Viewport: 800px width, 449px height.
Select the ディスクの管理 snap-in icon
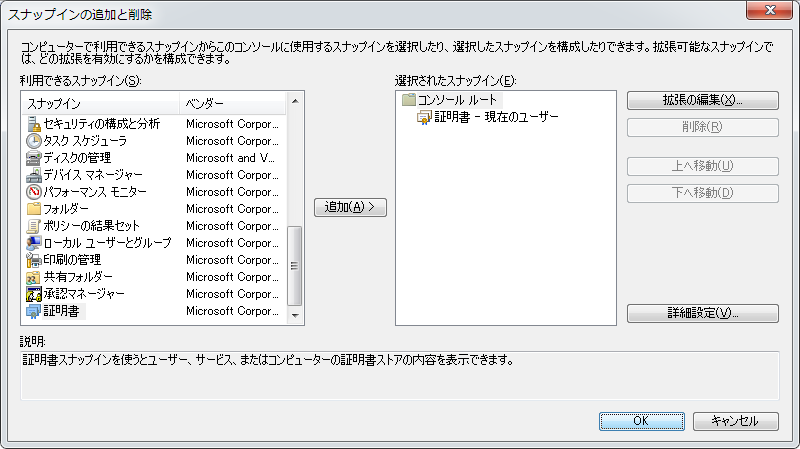34,158
